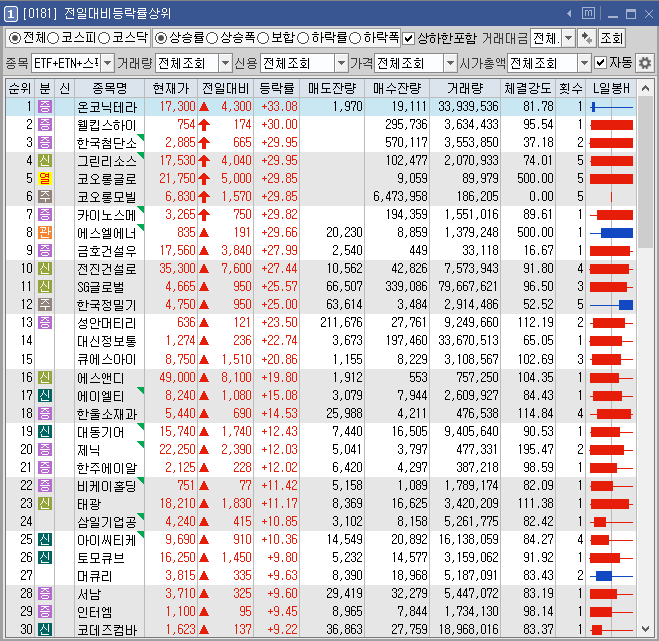
Task: Select the 보합 radio option
Action: [x=263, y=38]
